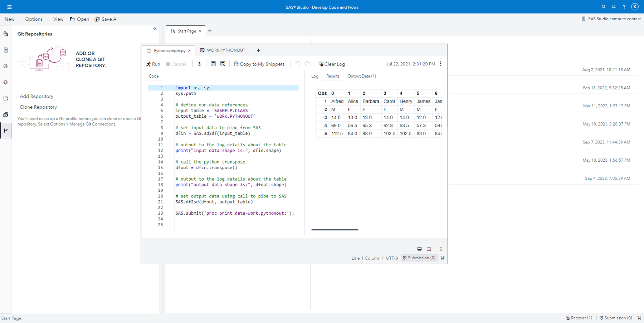Open the hamburger applications menu

9,7
